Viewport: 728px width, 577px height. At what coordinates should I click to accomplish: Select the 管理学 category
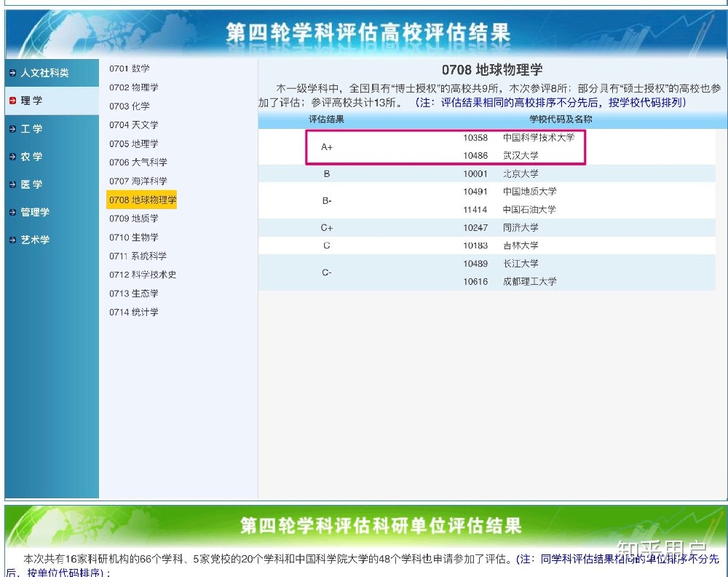[x=35, y=212]
